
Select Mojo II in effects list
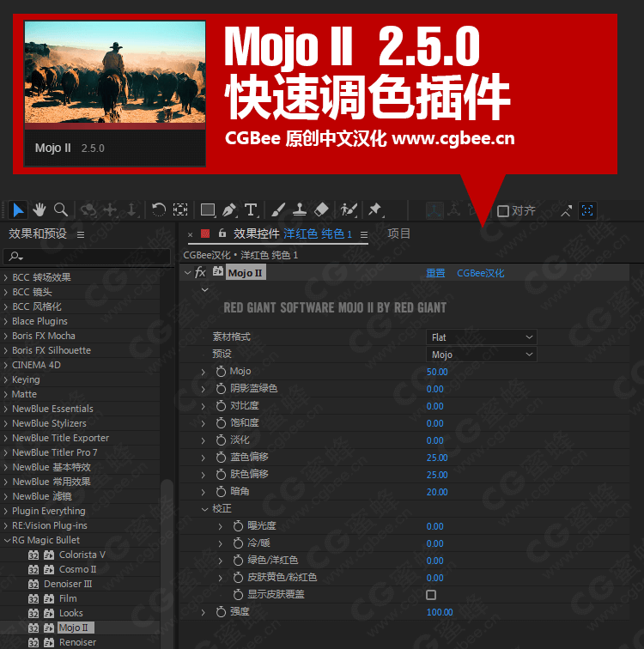coord(76,628)
